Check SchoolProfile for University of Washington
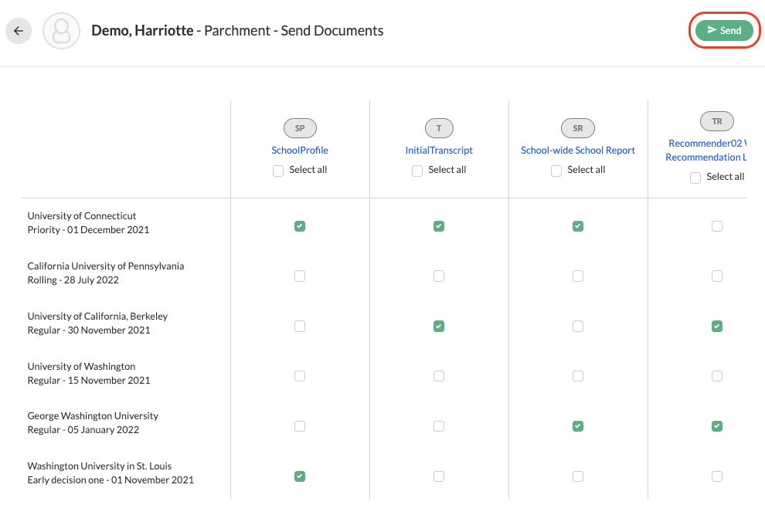The image size is (765, 532). click(300, 376)
